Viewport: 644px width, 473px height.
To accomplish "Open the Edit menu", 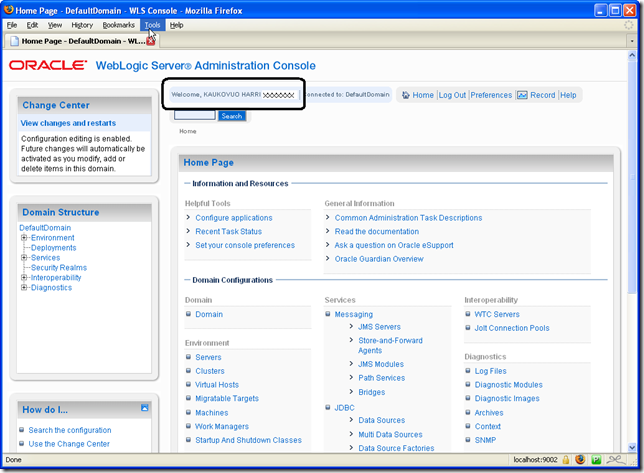I will [32, 25].
